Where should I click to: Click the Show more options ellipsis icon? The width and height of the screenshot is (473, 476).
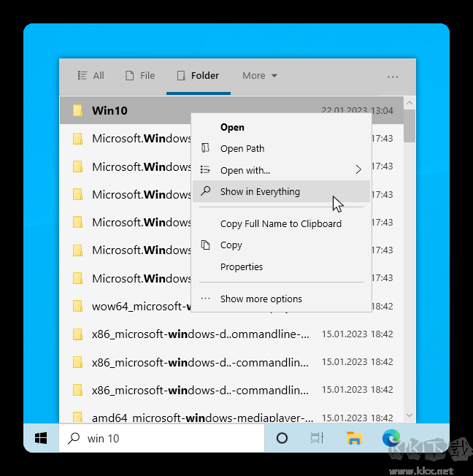tap(206, 299)
